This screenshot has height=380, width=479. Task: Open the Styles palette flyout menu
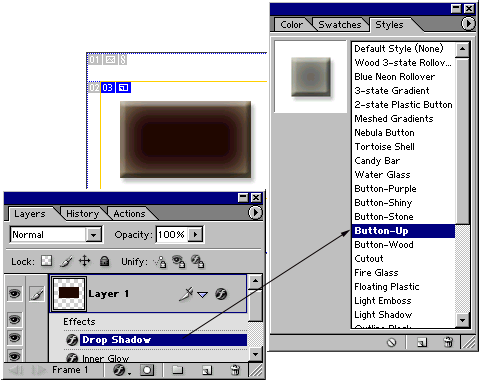[x=468, y=24]
